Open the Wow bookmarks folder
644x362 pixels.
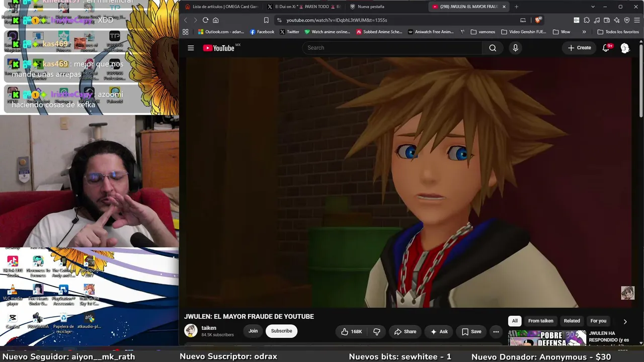tap(561, 32)
